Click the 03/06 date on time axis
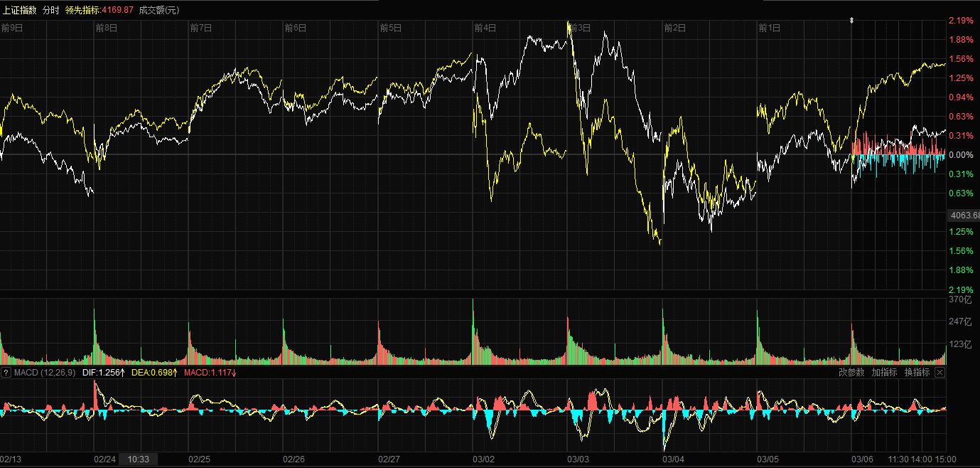Viewport: 980px width, 468px height. point(863,459)
